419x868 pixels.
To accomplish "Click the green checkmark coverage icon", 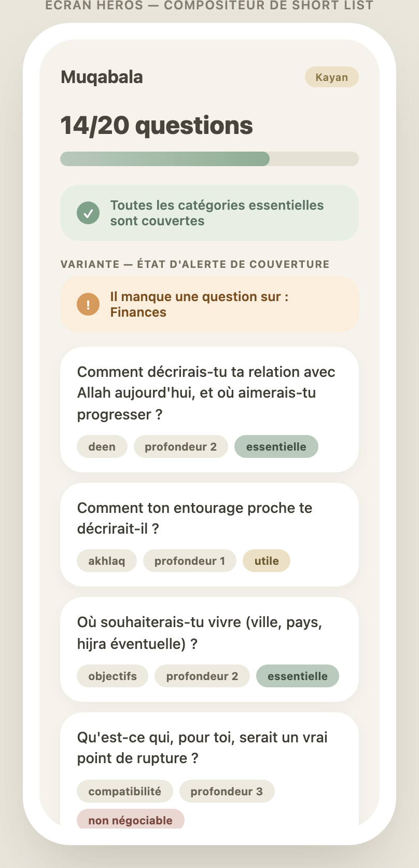I will 88,213.
